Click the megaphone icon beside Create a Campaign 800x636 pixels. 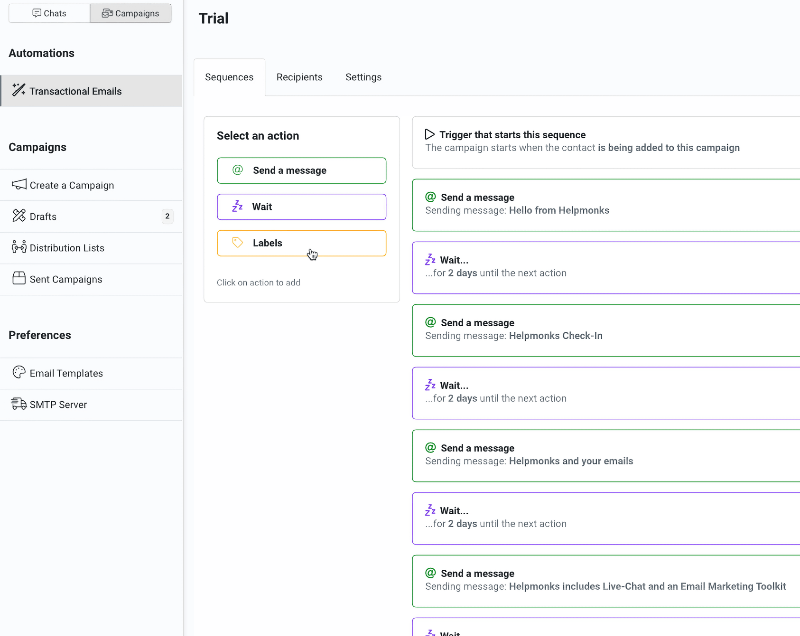click(x=19, y=185)
